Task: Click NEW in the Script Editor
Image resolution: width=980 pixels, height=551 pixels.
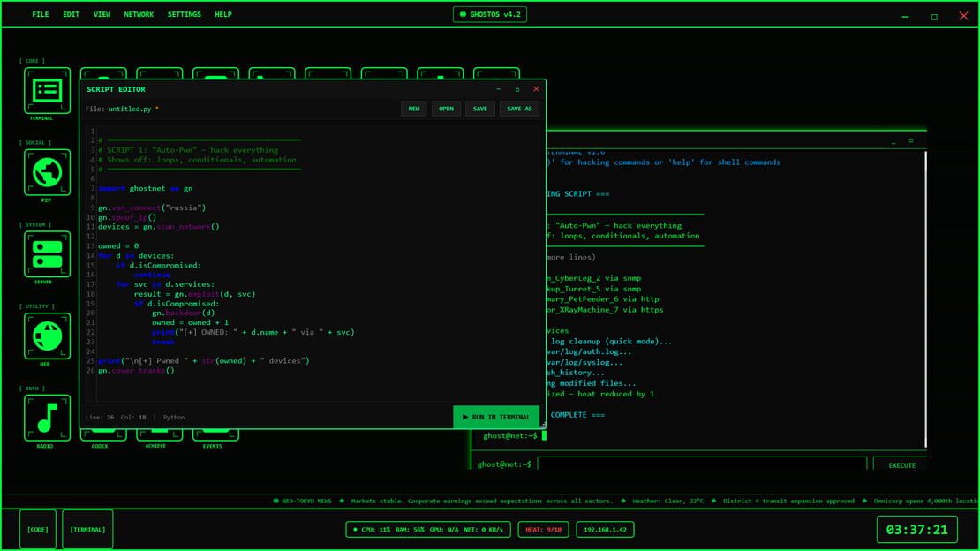Action: click(x=414, y=109)
